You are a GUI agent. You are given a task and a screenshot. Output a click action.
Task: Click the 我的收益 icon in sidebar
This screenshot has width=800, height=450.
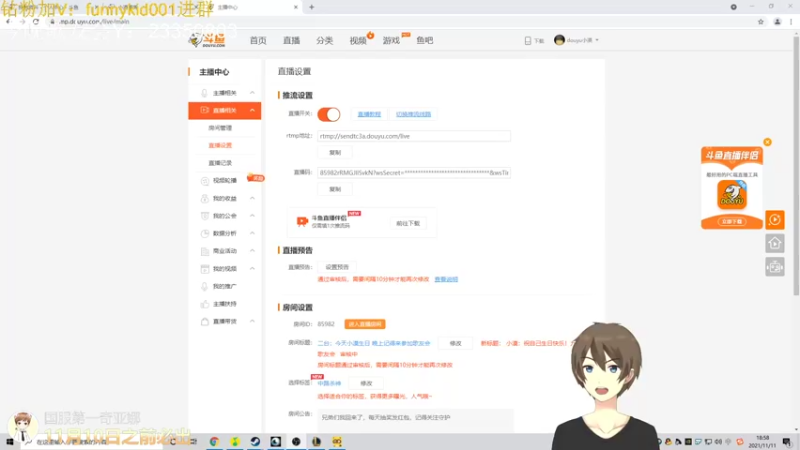click(205, 198)
